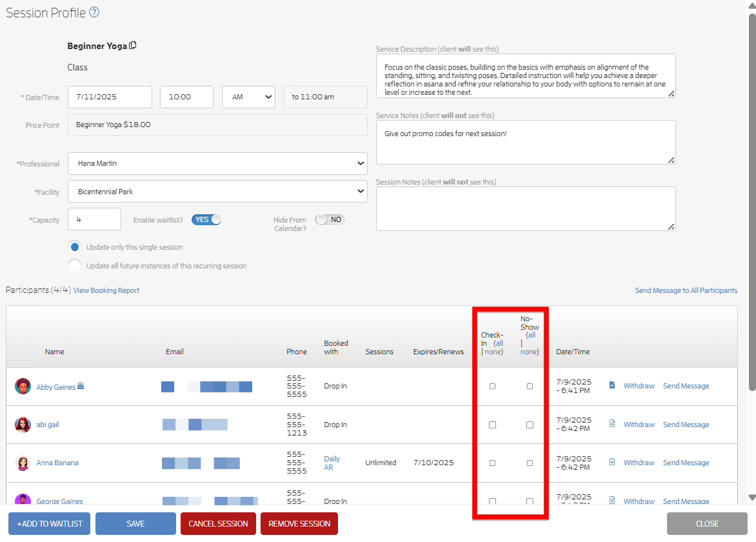
Task: Select none in No-Show column
Action: point(529,352)
